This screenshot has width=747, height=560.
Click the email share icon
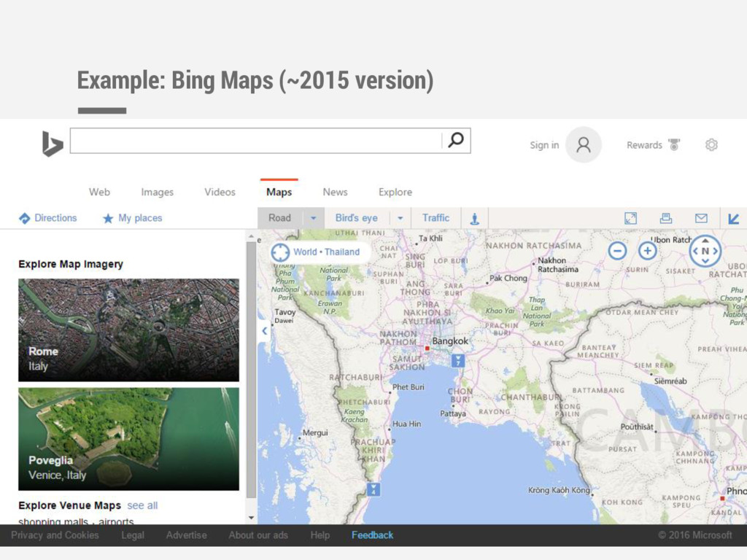pyautogui.click(x=701, y=218)
